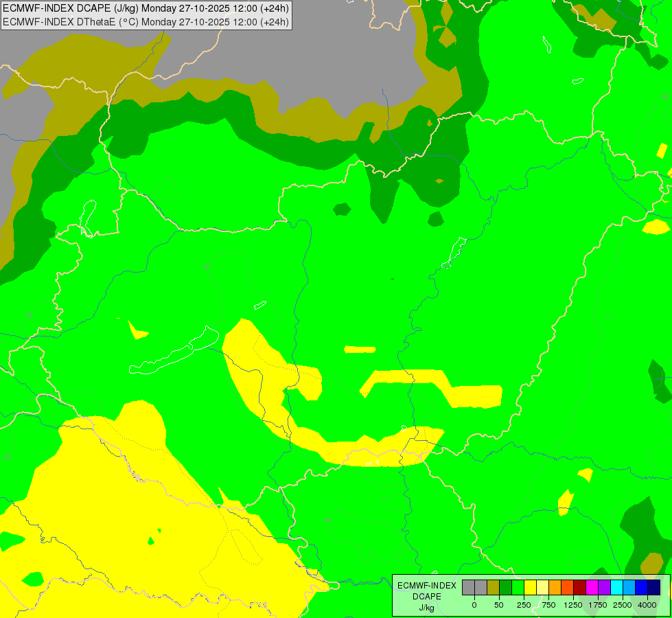Pick the red-orange legend swatch

pos(568,587)
